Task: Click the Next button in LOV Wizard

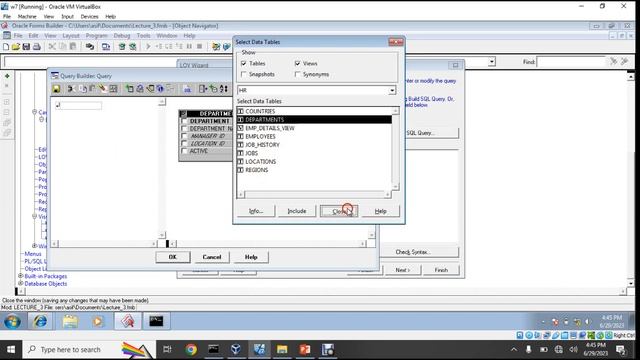Action: pos(402,270)
